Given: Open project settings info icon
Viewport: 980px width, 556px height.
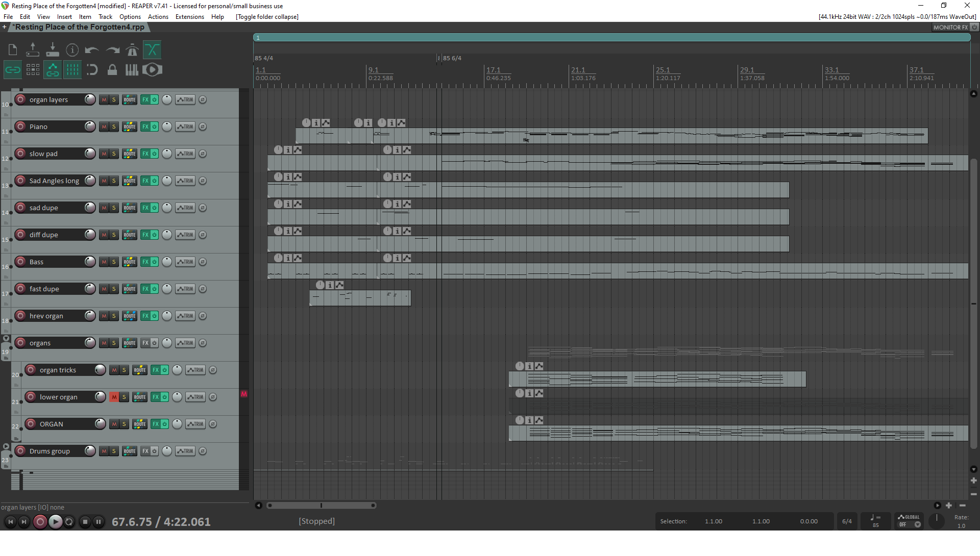Looking at the screenshot, I should (x=72, y=50).
